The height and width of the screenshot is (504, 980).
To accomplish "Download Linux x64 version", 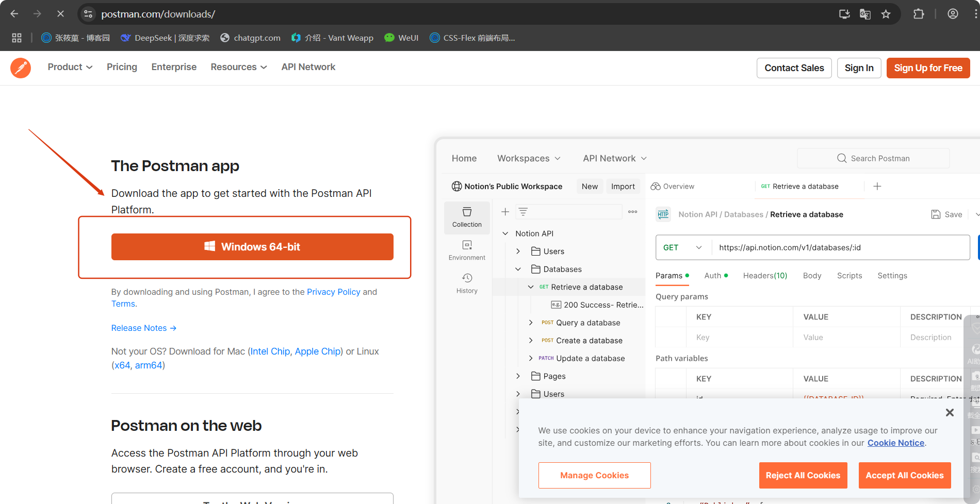I will tap(122, 365).
